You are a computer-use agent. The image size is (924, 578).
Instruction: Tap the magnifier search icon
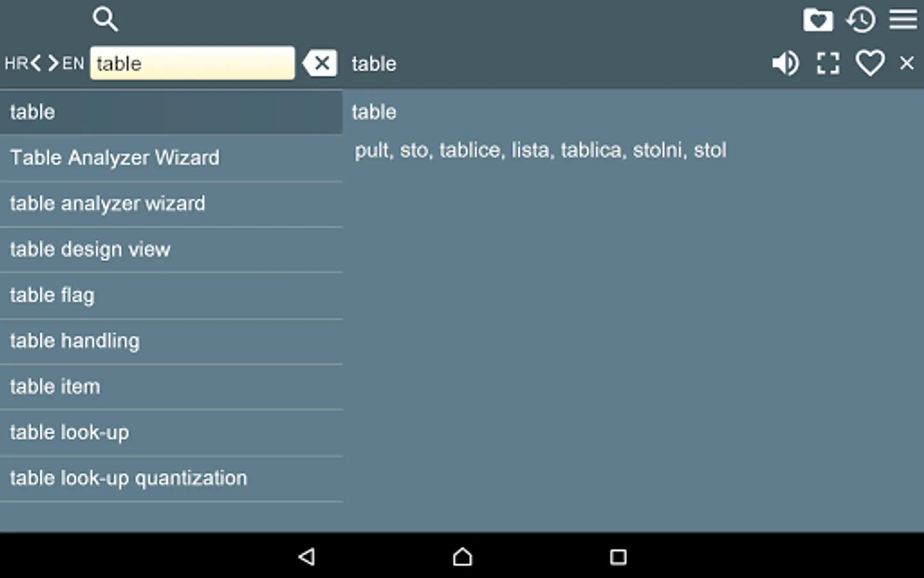[105, 19]
